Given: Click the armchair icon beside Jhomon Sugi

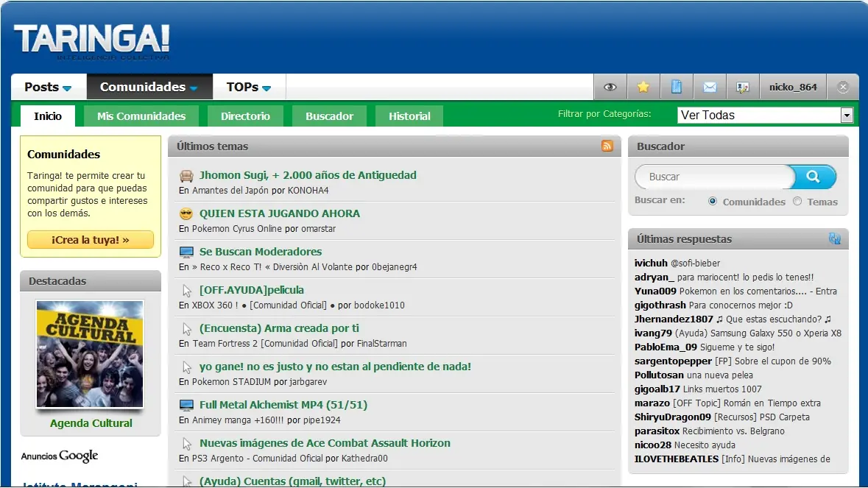Looking at the screenshot, I should tap(186, 176).
